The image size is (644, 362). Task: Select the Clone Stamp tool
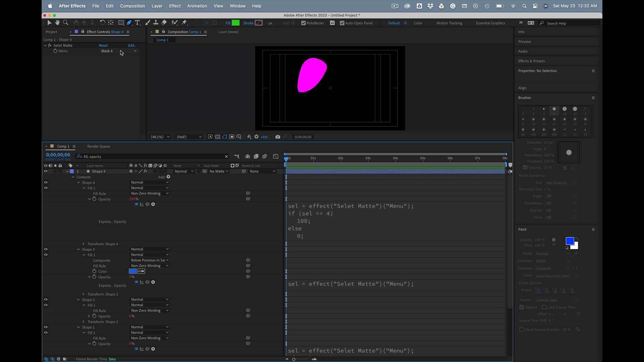156,22
